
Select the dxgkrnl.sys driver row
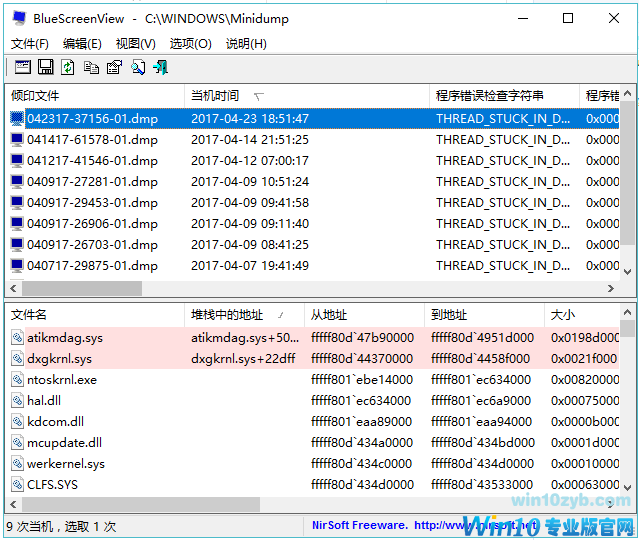[59, 359]
